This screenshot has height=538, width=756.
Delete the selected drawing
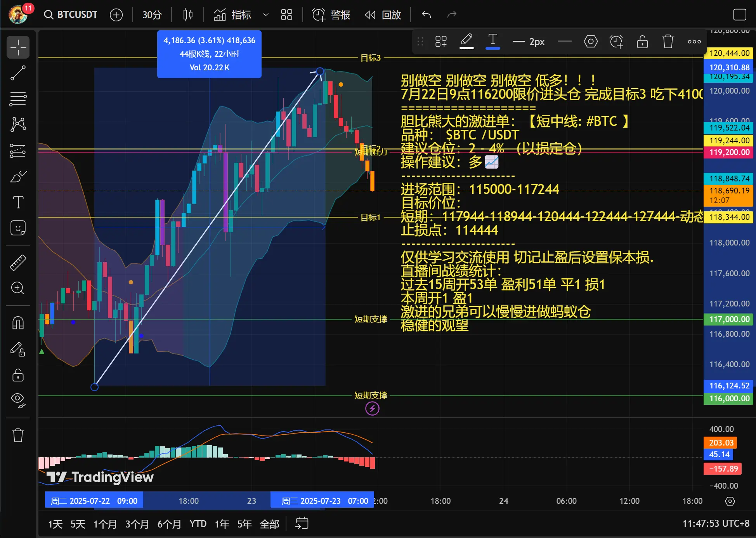click(668, 42)
